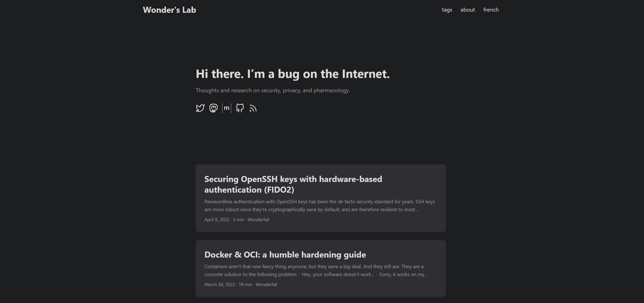Screen dimensions: 644x303
Task: Open the Docker & OCI hardening guide title
Action: pyautogui.click(x=285, y=255)
